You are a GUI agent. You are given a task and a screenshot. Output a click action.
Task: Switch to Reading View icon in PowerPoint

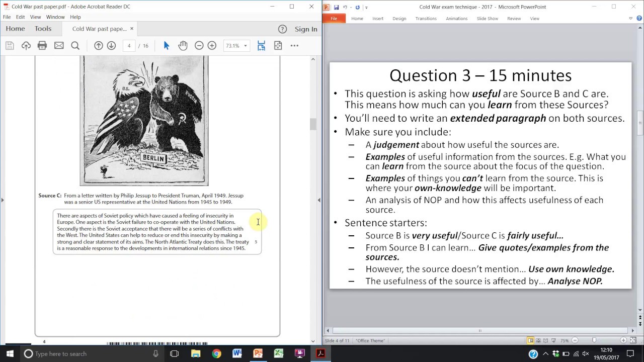point(546,340)
